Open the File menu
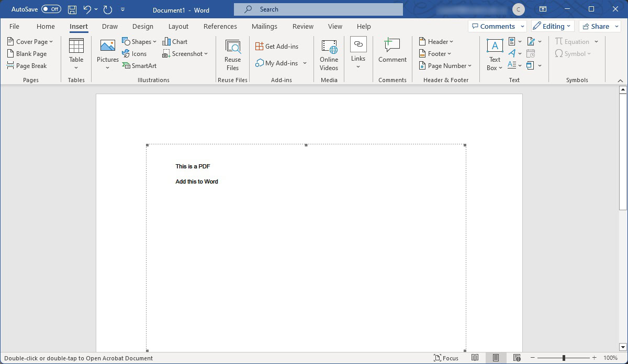The height and width of the screenshot is (364, 628). point(14,26)
